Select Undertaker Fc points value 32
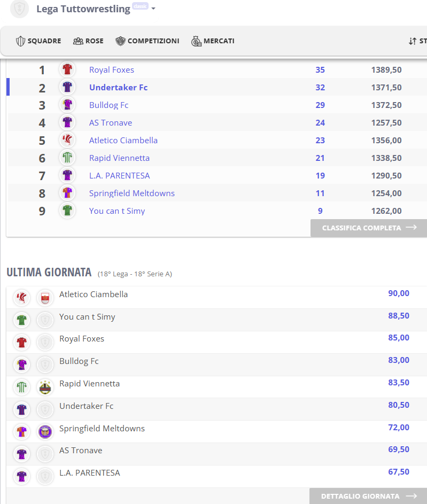 point(320,88)
